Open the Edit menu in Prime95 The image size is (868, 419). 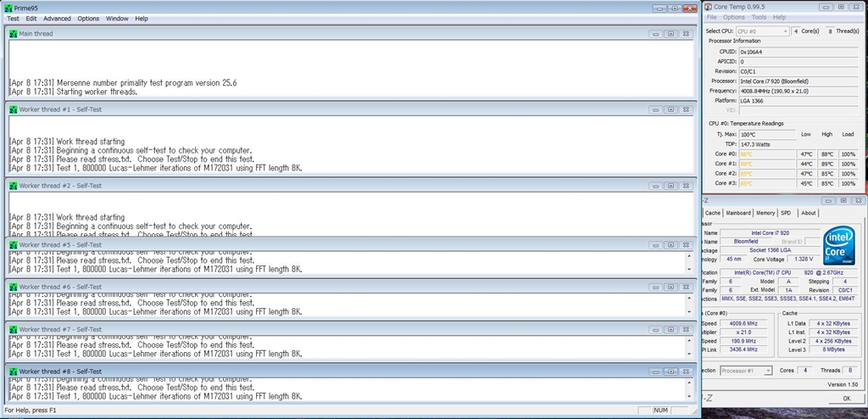pos(31,19)
